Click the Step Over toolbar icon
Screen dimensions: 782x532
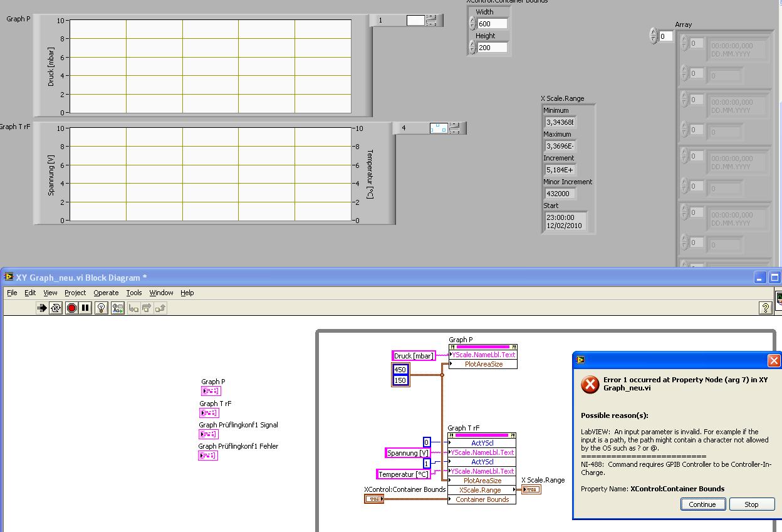[x=147, y=308]
